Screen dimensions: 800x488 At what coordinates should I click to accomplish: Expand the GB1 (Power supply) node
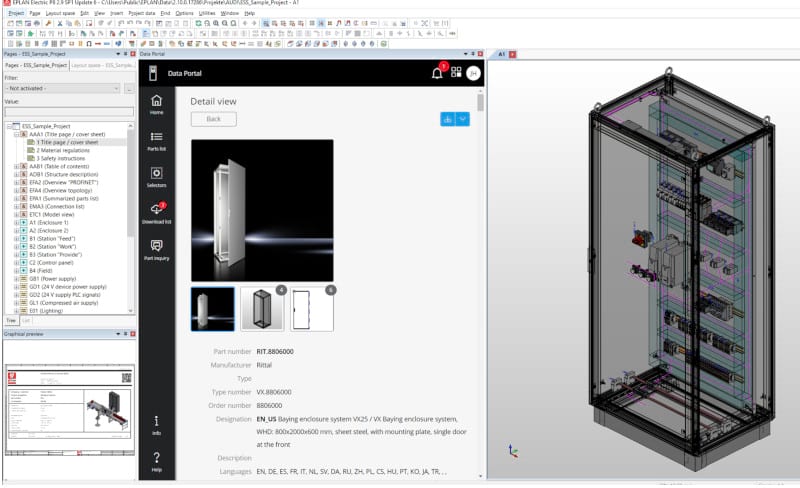(16, 278)
